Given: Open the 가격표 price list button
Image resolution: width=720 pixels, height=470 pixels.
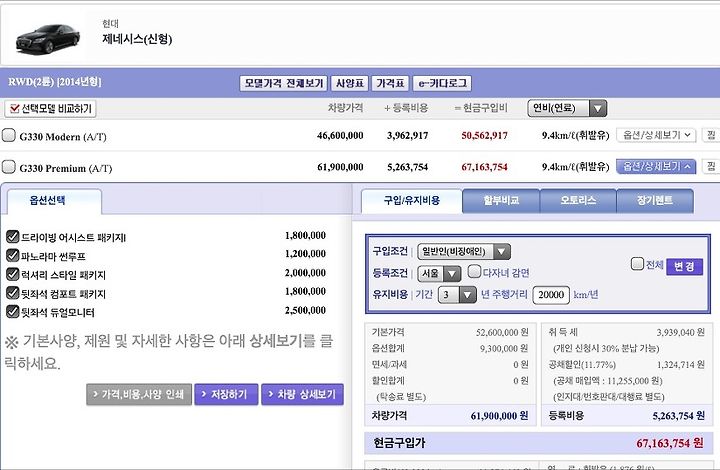Looking at the screenshot, I should click(390, 83).
